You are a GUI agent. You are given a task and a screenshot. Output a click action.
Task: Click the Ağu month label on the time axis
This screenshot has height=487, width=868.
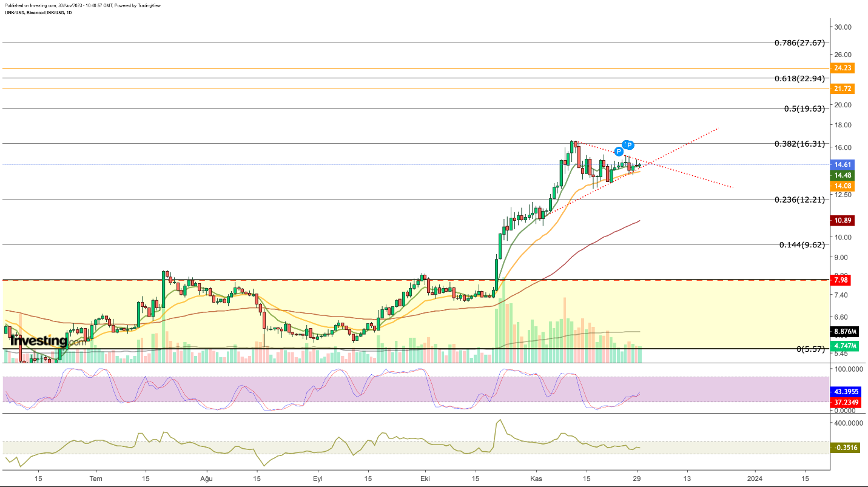point(207,479)
